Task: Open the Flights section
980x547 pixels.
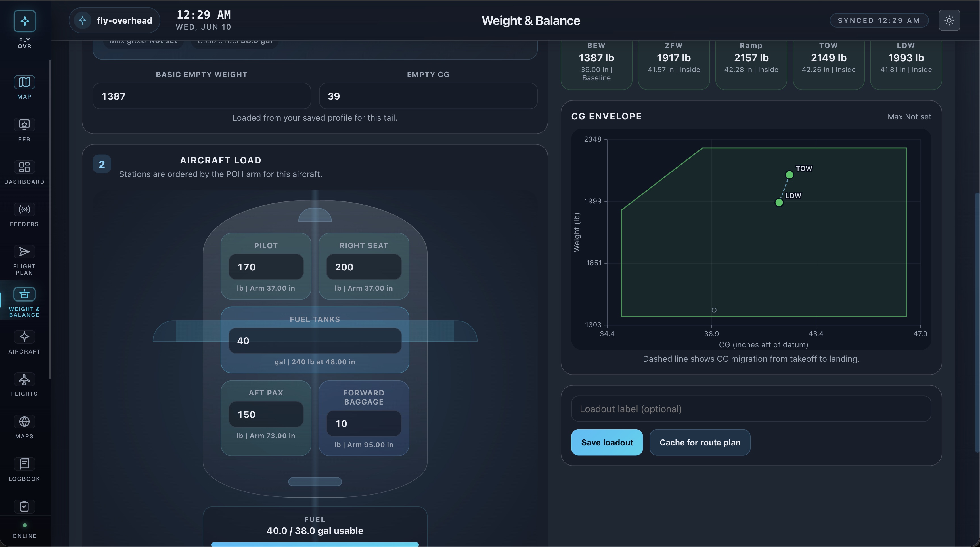Action: pos(24,384)
